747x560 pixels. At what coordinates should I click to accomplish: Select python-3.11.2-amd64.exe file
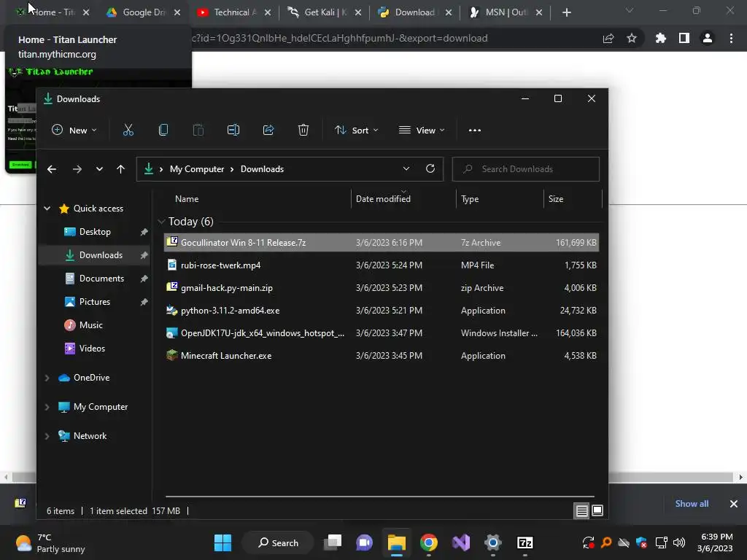pos(381,311)
